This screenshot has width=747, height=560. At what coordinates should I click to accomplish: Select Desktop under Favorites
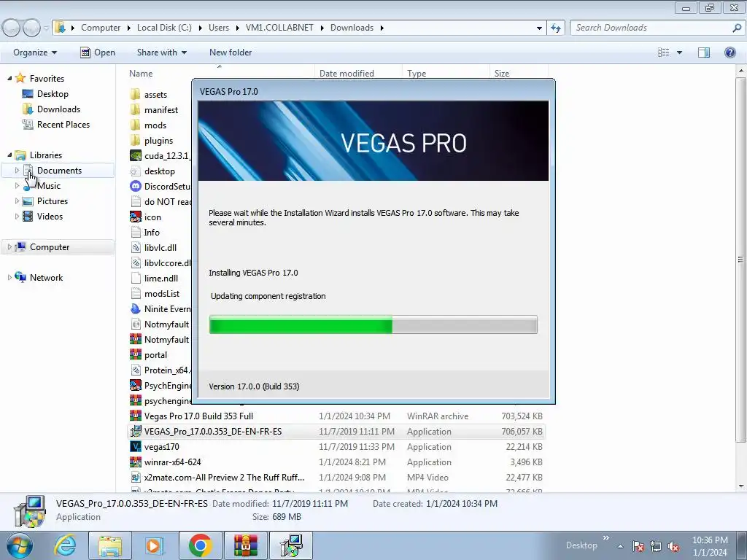pyautogui.click(x=53, y=94)
